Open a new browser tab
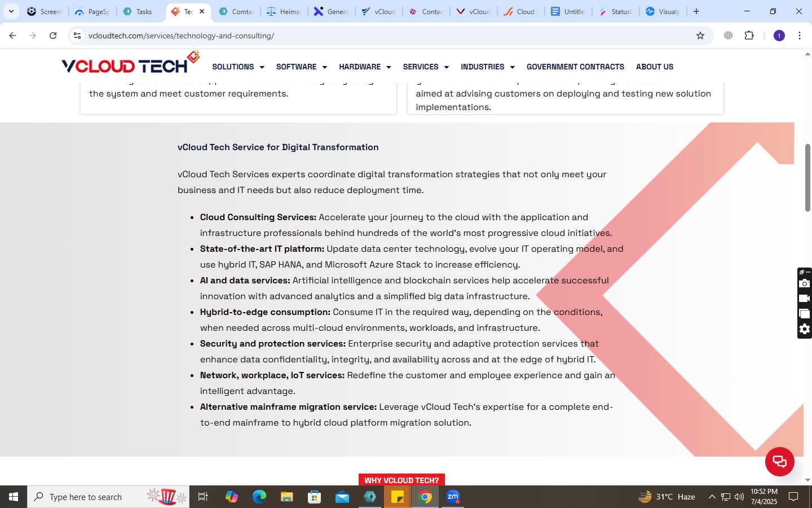 tap(696, 11)
